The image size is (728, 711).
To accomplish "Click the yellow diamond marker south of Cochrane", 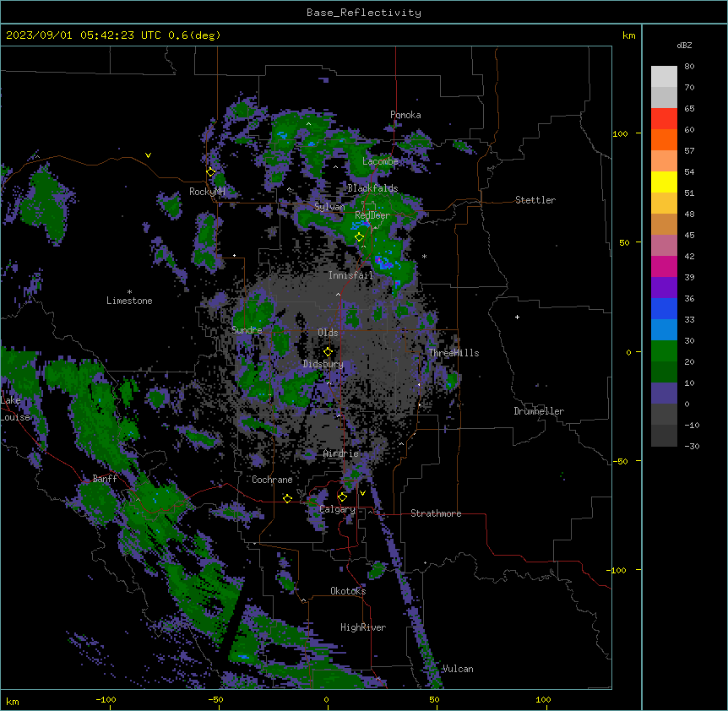I will [x=287, y=498].
